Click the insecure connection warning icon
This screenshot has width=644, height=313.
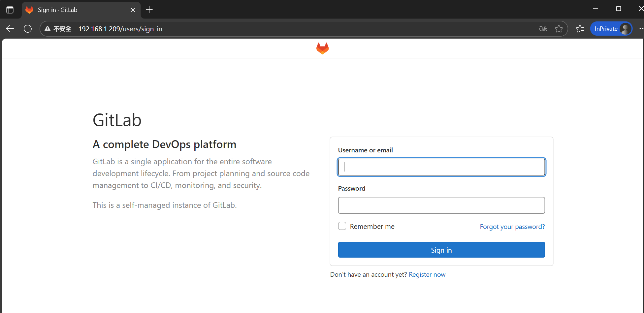[48, 29]
